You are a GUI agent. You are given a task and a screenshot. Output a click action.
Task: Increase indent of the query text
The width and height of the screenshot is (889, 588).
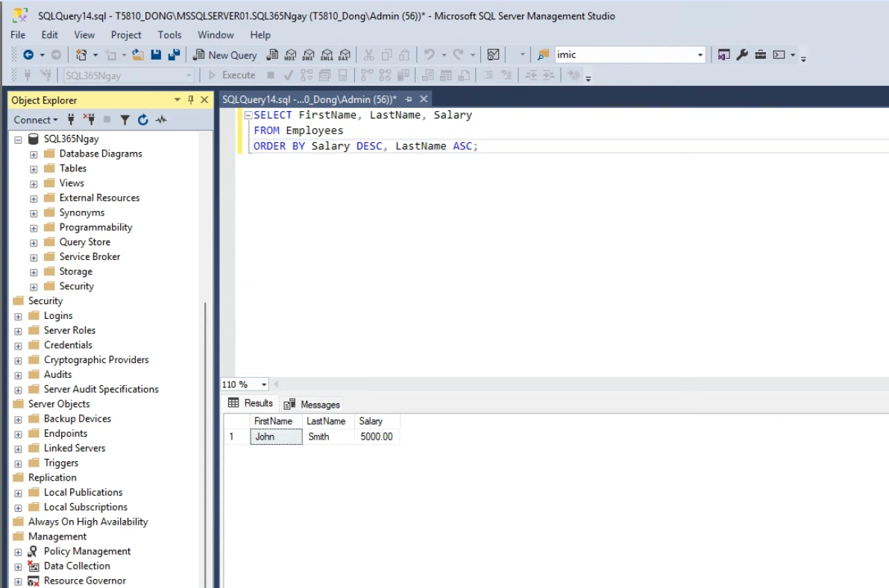[549, 75]
